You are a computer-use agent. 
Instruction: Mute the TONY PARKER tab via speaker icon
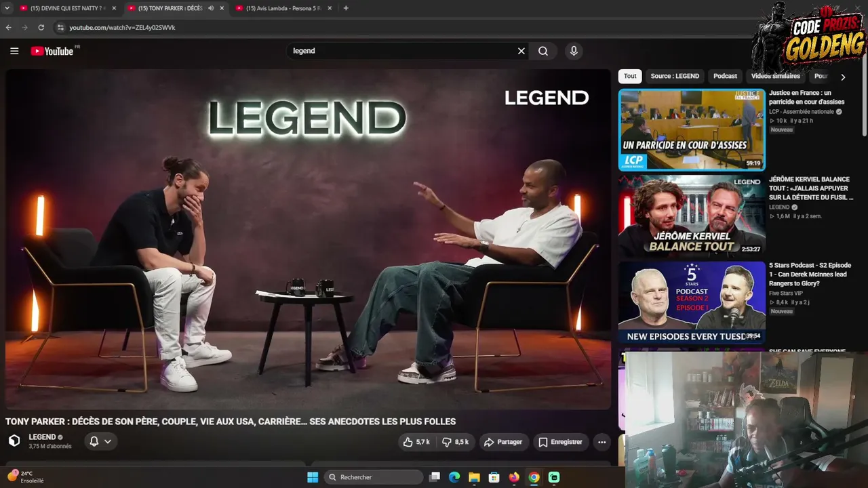point(211,8)
